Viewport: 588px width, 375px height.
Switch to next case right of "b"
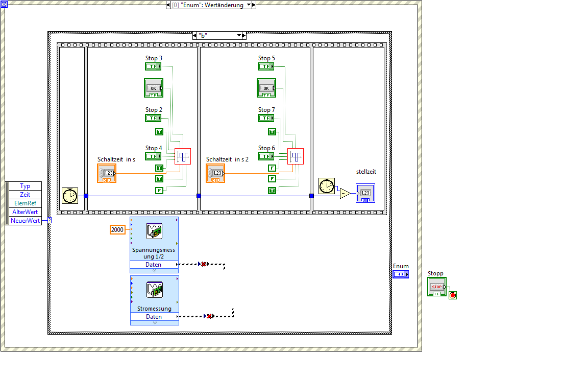[x=244, y=36]
